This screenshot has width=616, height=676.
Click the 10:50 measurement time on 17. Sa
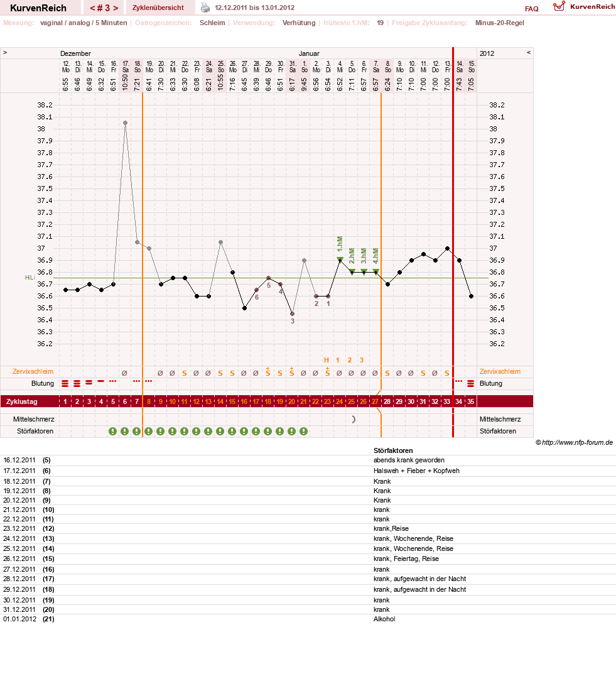pyautogui.click(x=125, y=82)
